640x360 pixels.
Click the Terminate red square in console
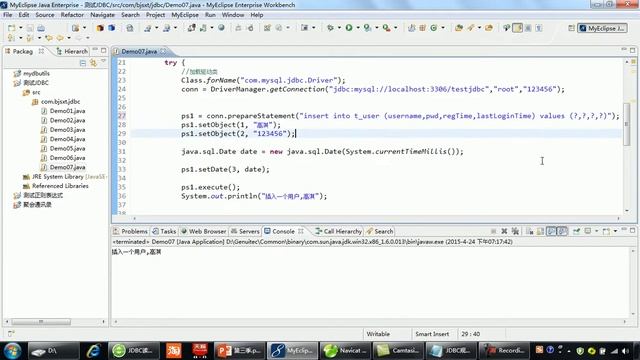pos(493,231)
